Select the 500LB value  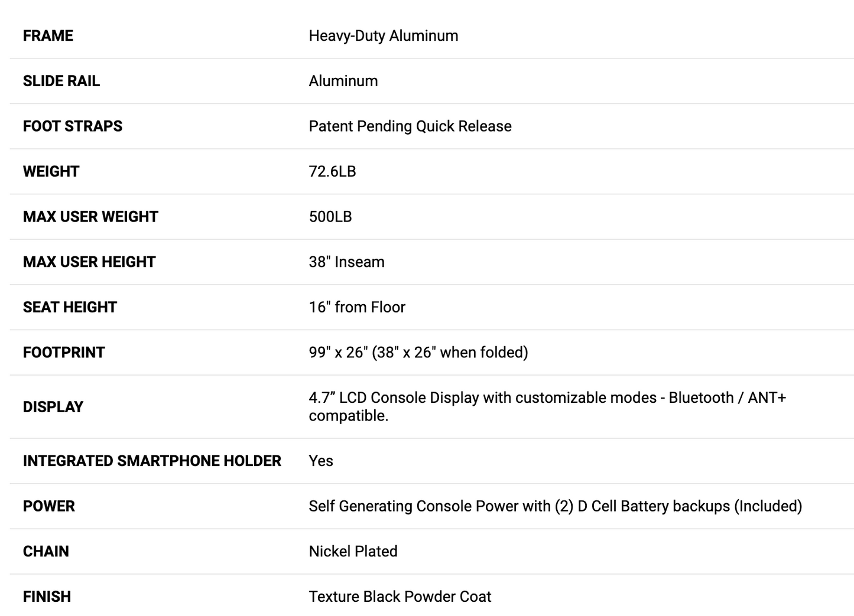tap(330, 217)
